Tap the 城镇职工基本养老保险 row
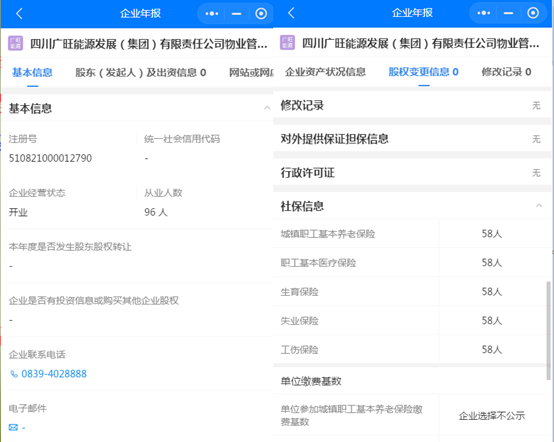Image resolution: width=554 pixels, height=442 pixels. pyautogui.click(x=412, y=234)
